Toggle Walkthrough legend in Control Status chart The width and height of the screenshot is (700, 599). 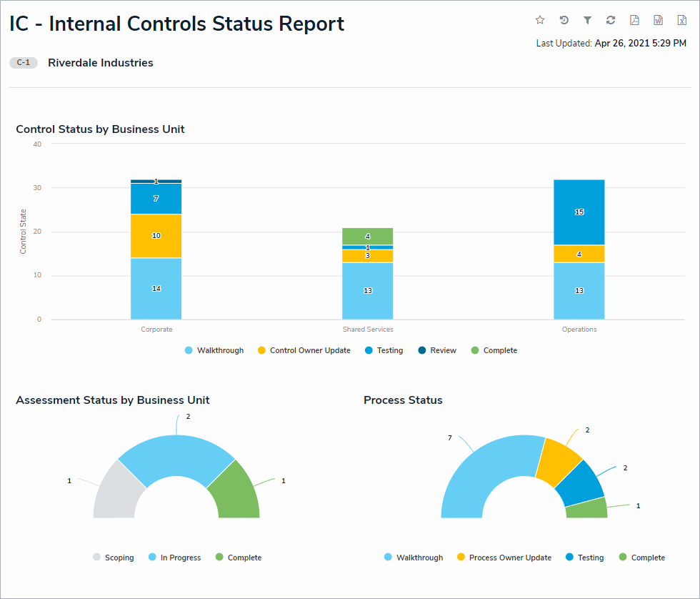click(214, 351)
